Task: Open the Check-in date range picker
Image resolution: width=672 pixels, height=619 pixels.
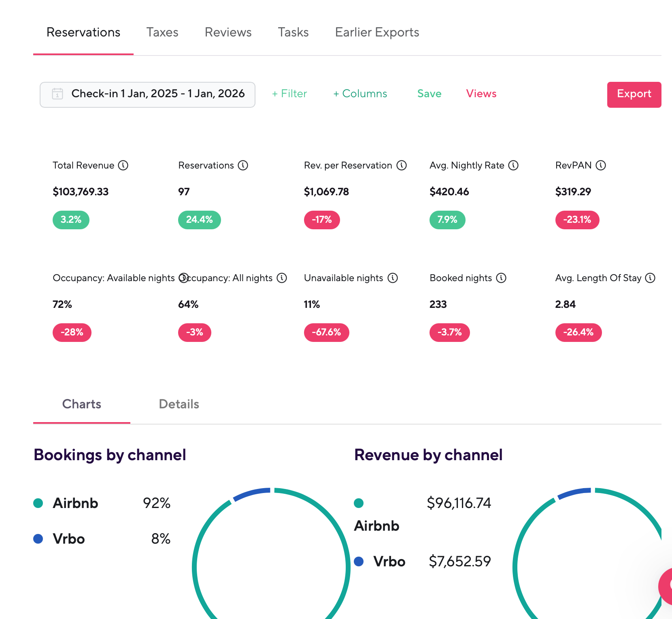Action: click(x=147, y=94)
